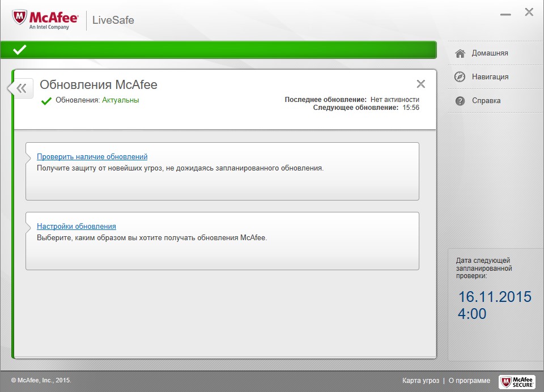Click the green protection status bar
This screenshot has height=392, width=544.
pyautogui.click(x=218, y=50)
